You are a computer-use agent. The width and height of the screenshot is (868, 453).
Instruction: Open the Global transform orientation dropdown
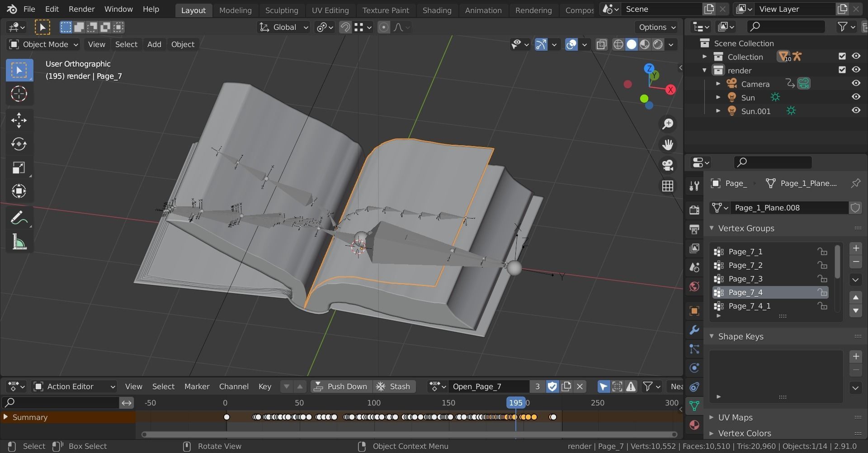tap(284, 27)
